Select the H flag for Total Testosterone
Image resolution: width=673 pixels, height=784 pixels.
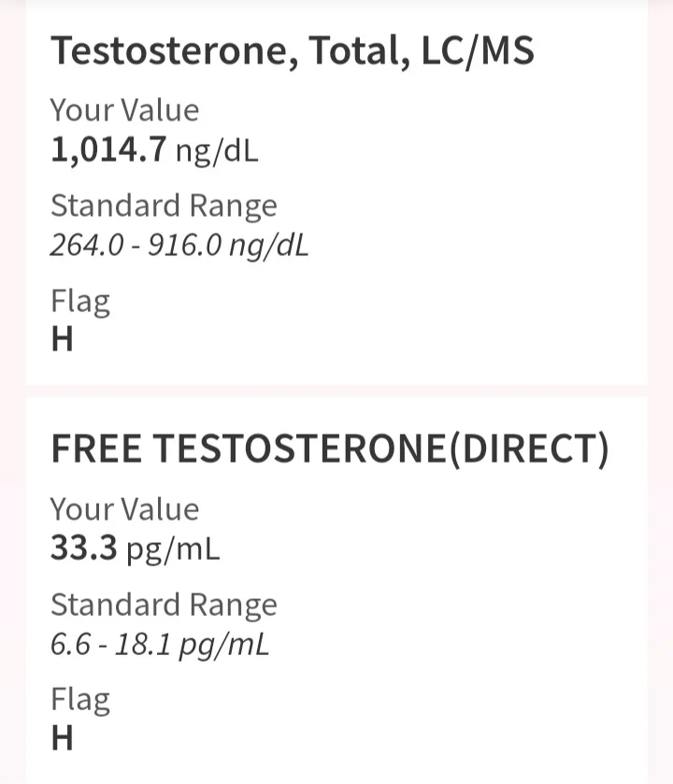coord(63,339)
